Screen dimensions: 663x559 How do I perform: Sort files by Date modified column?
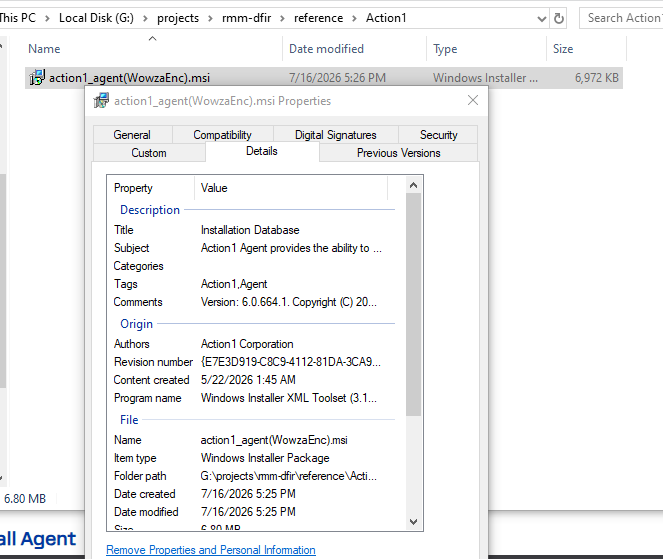326,49
